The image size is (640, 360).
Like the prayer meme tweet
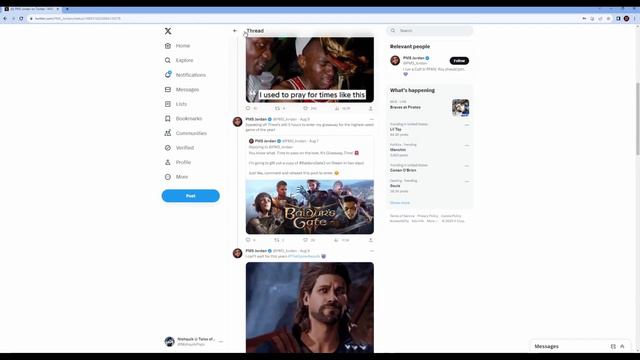305,108
